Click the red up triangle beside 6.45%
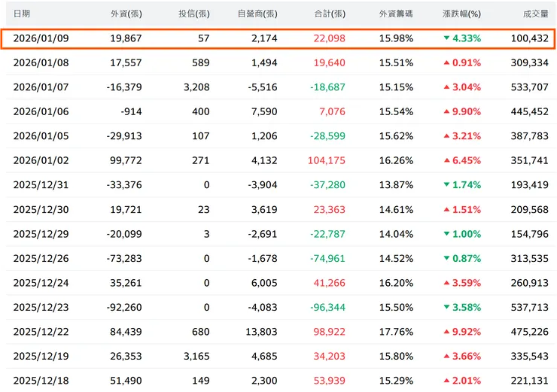Viewport: 557px width, 392px height. click(x=446, y=160)
